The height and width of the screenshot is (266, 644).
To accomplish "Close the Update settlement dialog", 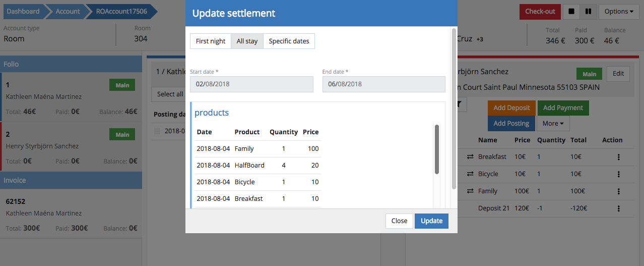I will point(399,221).
